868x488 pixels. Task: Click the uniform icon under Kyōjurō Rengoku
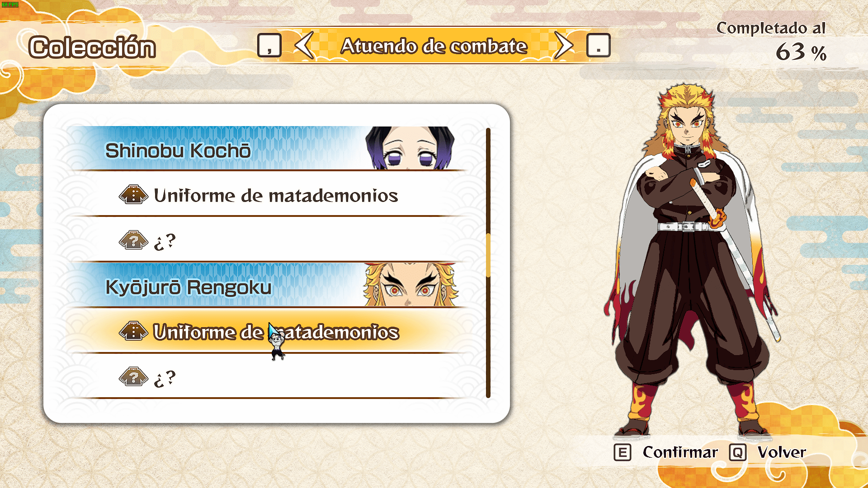click(133, 331)
